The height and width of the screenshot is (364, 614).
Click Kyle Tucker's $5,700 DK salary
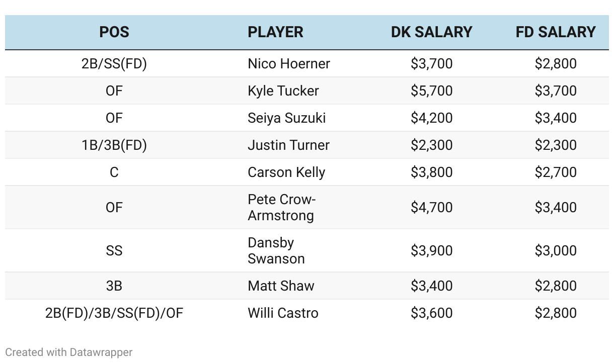coord(431,91)
